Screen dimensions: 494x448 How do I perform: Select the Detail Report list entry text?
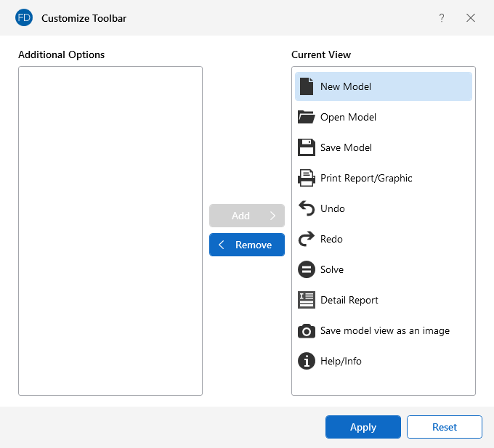pyautogui.click(x=349, y=300)
